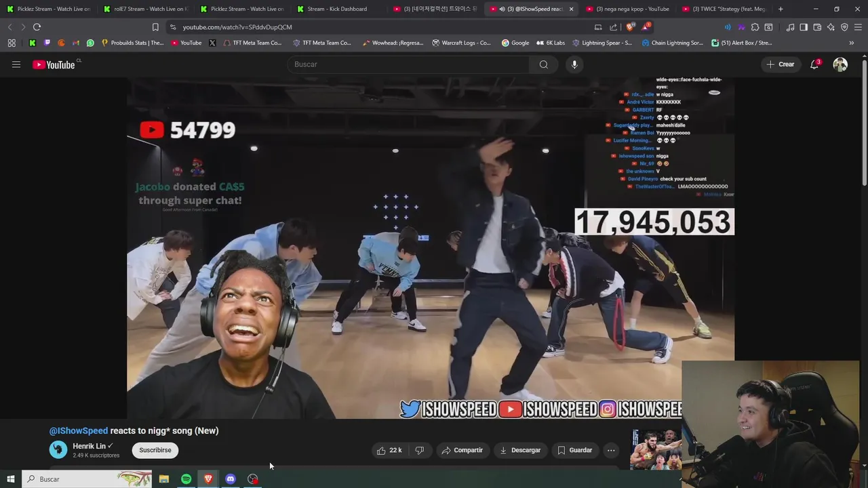Screen dimensions: 868x488
Task: Click Windows taskbar Buscar search box
Action: click(87, 479)
